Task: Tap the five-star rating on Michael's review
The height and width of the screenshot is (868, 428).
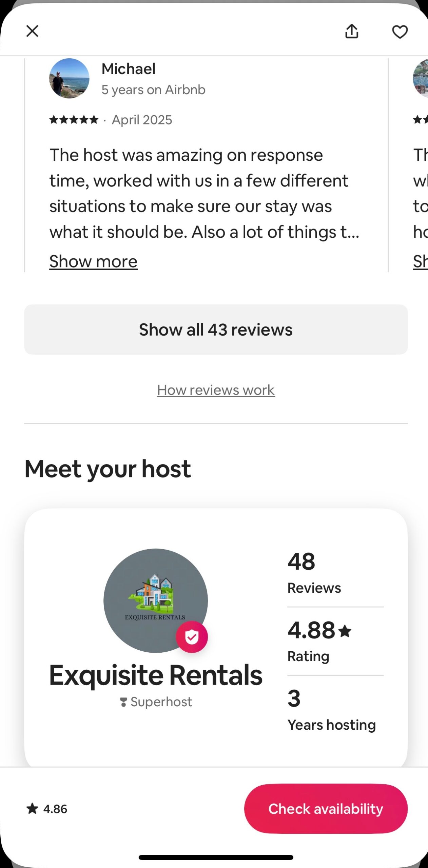Action: tap(74, 120)
